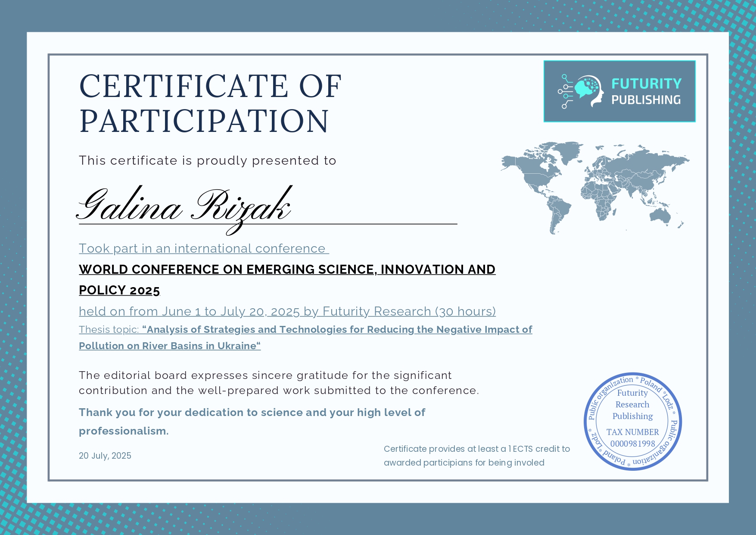The image size is (756, 535).
Task: Click the PUBLISHING text in the logo
Action: [646, 100]
